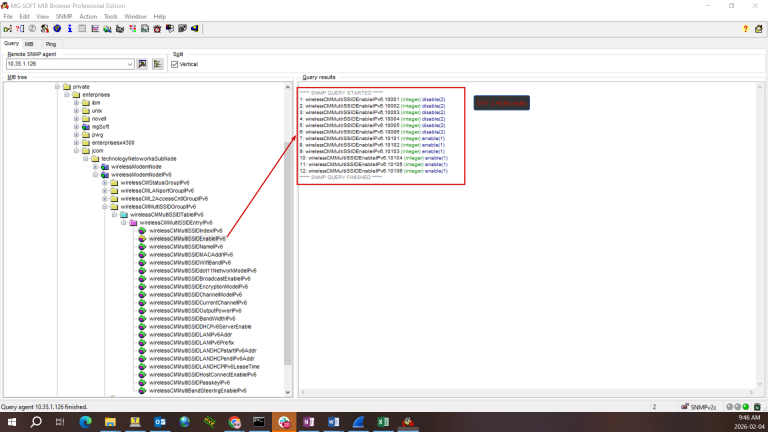Click the home icon at toolbar right
This screenshot has width=768, height=432.
758,29
